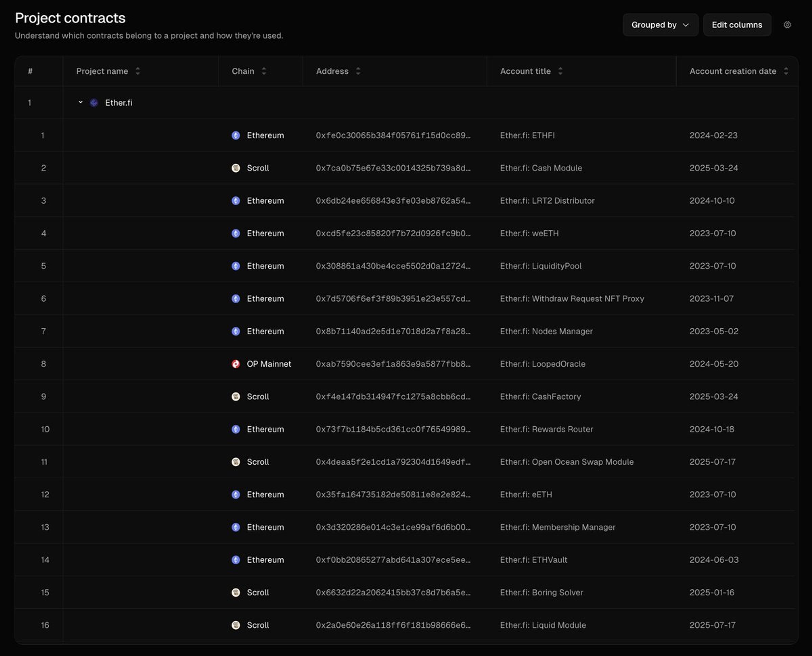The image size is (812, 656).
Task: Click the Scroll icon in the Open Ocean Swap Module row
Action: pyautogui.click(x=235, y=462)
